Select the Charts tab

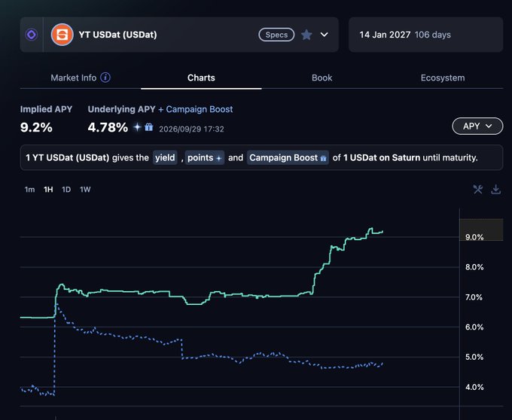pyautogui.click(x=201, y=78)
